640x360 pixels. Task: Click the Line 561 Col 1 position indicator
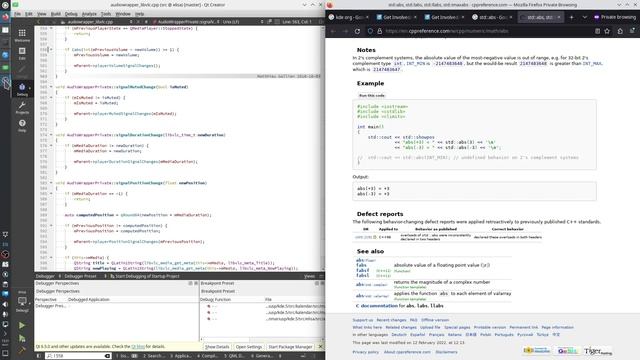pos(297,22)
